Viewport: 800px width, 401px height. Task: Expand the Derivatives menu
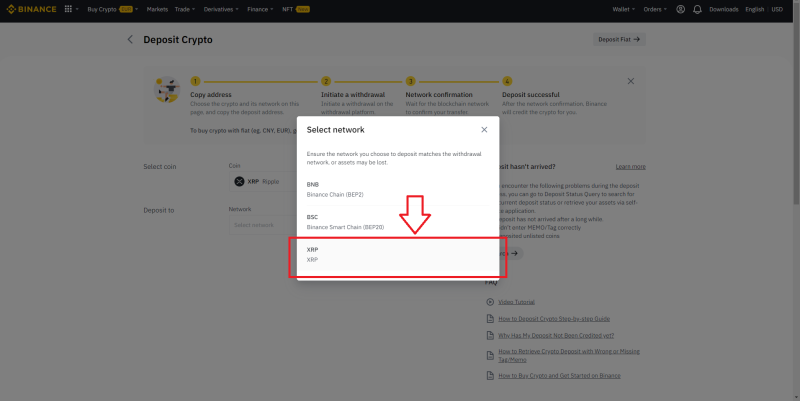221,9
